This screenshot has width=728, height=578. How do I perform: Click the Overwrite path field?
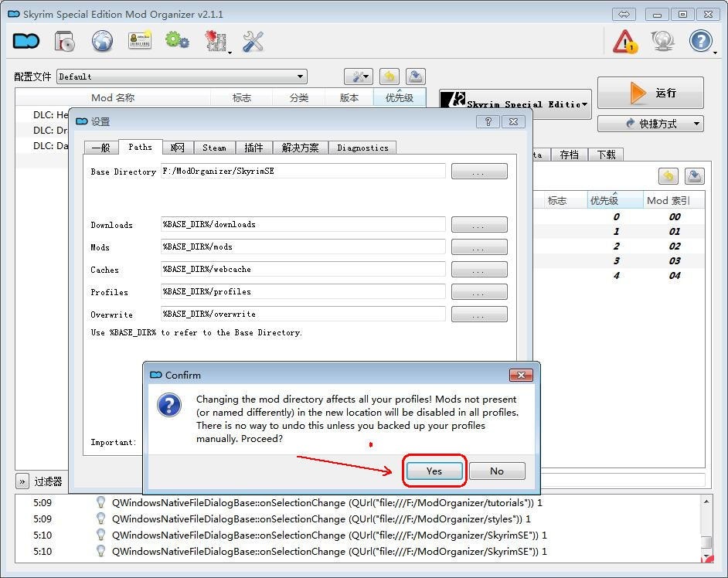(303, 314)
